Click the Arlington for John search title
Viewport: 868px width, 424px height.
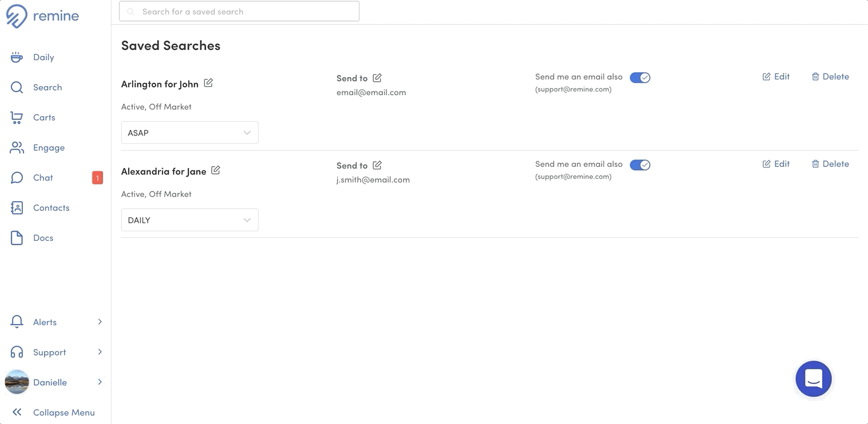click(160, 84)
